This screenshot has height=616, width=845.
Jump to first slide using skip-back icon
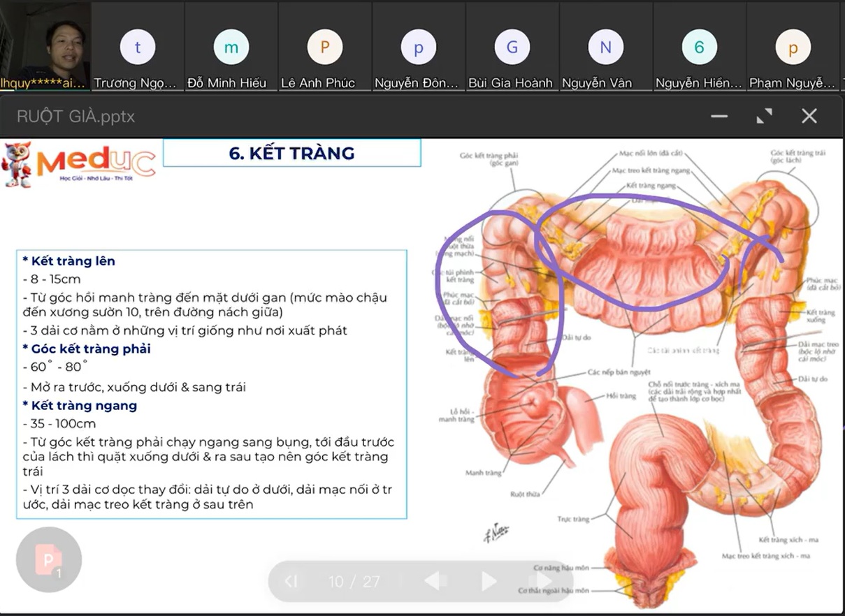[291, 581]
